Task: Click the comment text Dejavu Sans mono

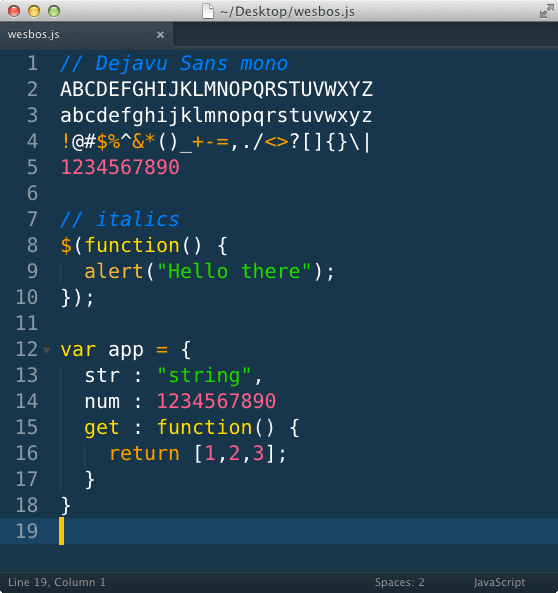Action: pyautogui.click(x=191, y=63)
